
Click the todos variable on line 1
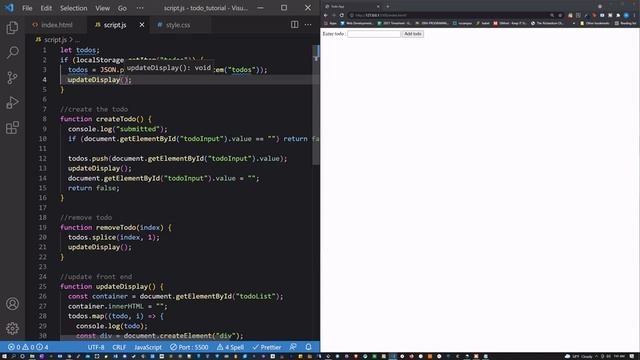tap(86, 50)
